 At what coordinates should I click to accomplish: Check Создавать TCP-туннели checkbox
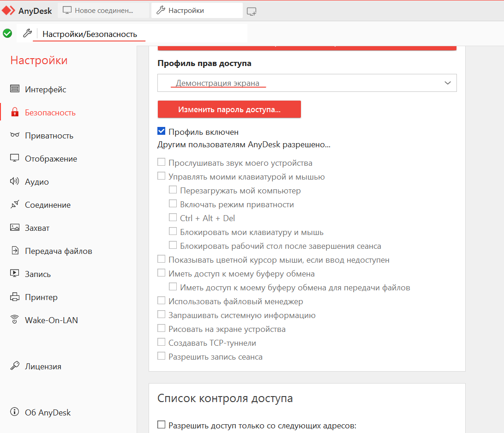click(162, 342)
